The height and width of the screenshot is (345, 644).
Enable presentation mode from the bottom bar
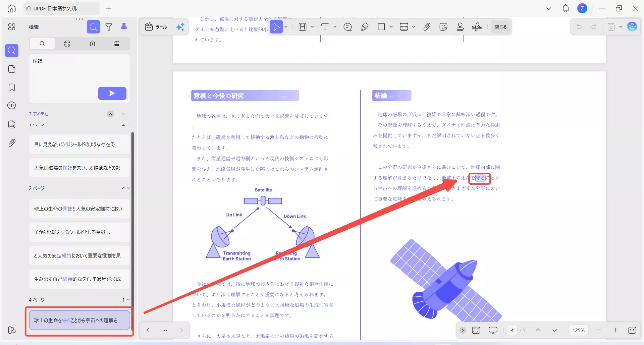point(493,330)
